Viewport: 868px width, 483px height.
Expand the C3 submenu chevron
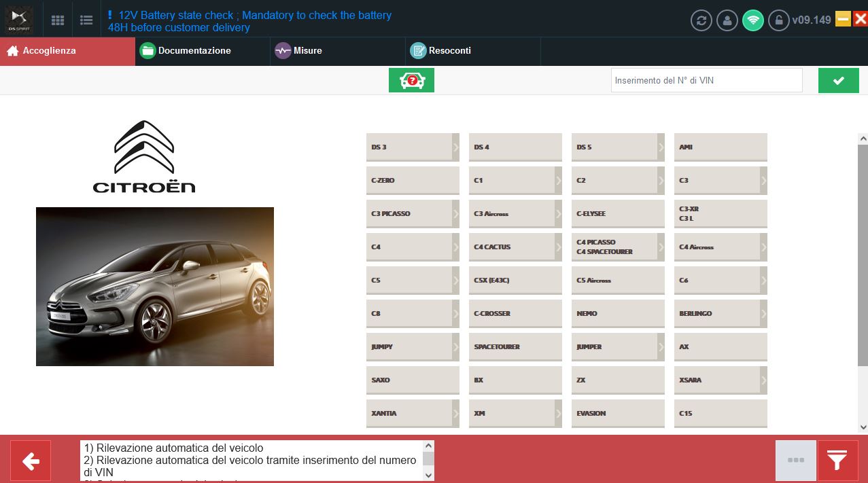coord(763,181)
